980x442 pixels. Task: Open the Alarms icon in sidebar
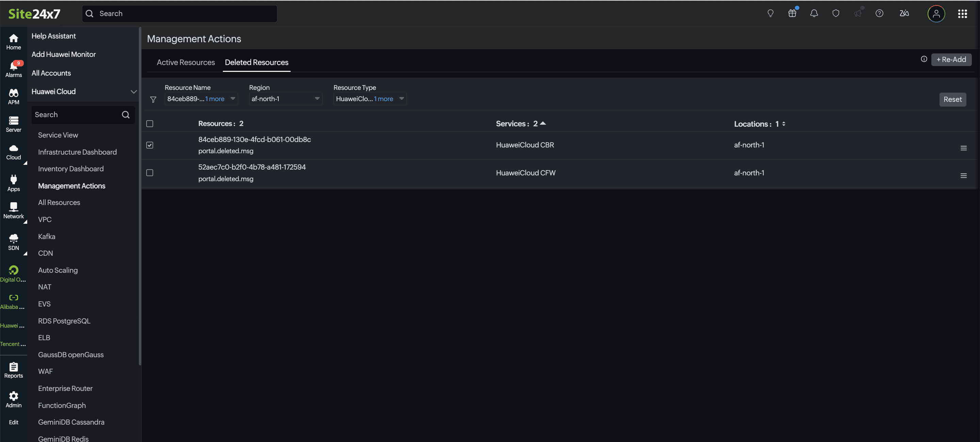13,69
